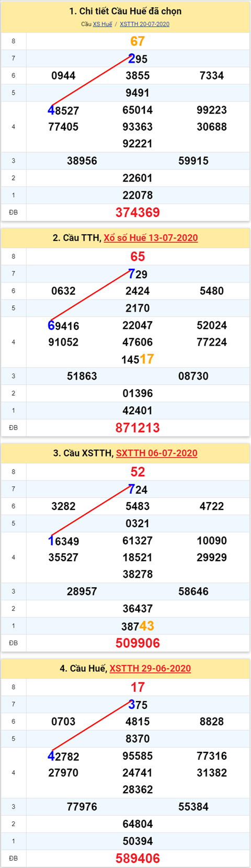This screenshot has height=868, width=251.
Task: Select prize-7 number 375
Action: coord(138,705)
